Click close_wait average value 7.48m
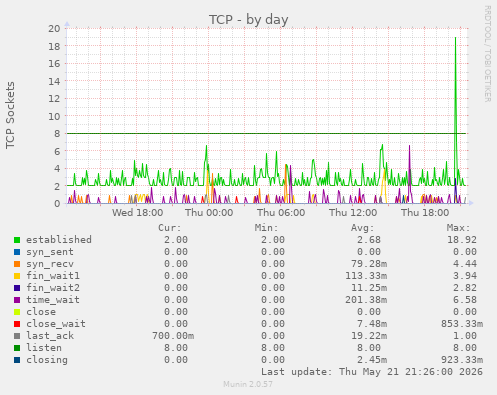Viewport: 497px width, 395px height. 372,324
